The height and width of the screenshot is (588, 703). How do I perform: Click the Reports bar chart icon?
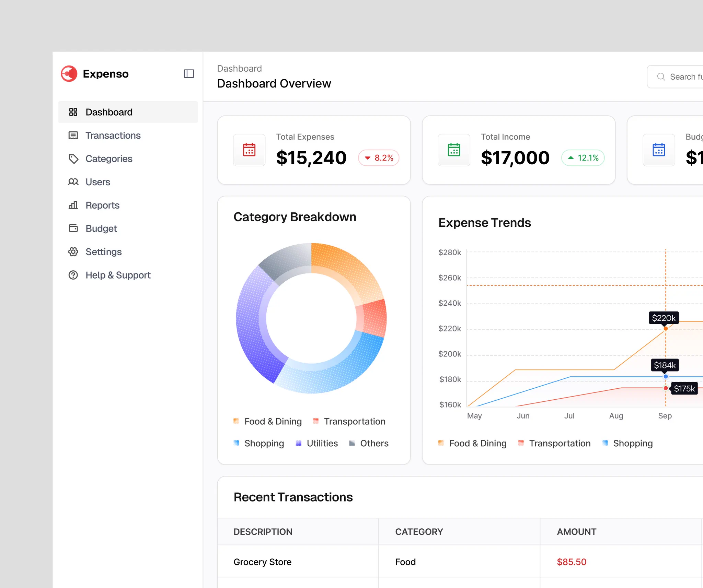tap(73, 205)
